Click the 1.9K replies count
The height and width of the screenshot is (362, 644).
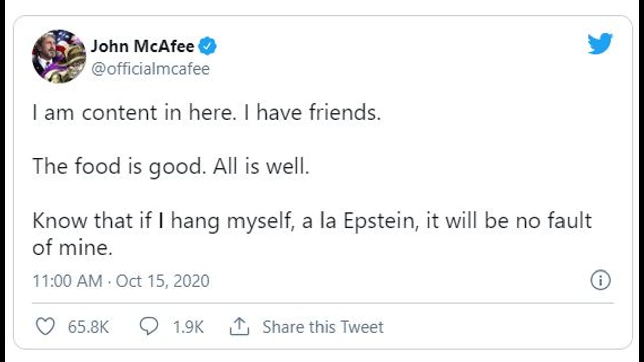(188, 327)
